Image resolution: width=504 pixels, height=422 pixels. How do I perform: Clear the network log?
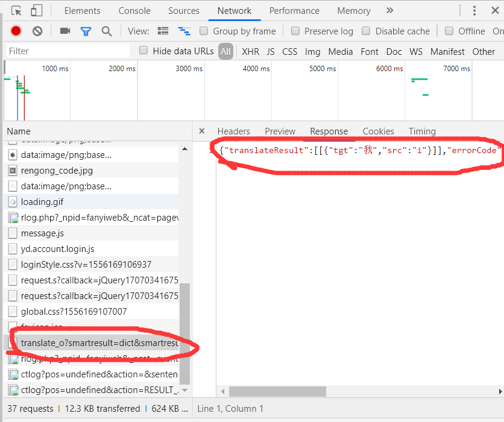coord(37,31)
